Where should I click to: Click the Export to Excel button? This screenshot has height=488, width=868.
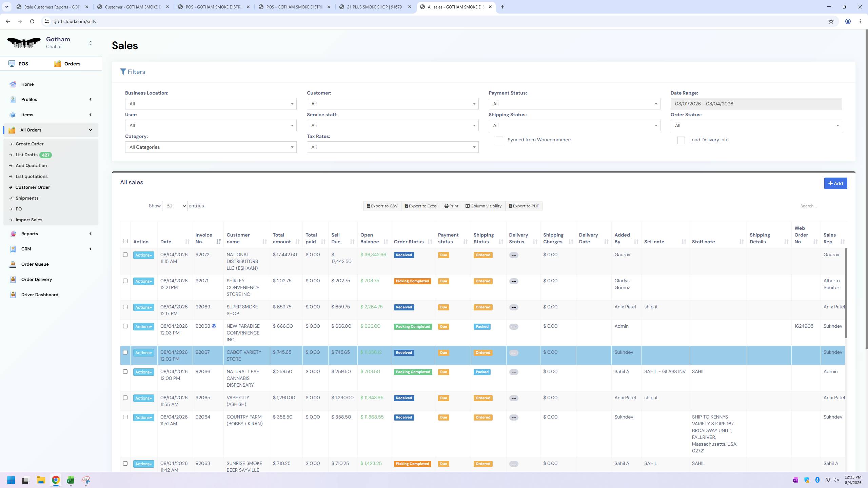[421, 206]
